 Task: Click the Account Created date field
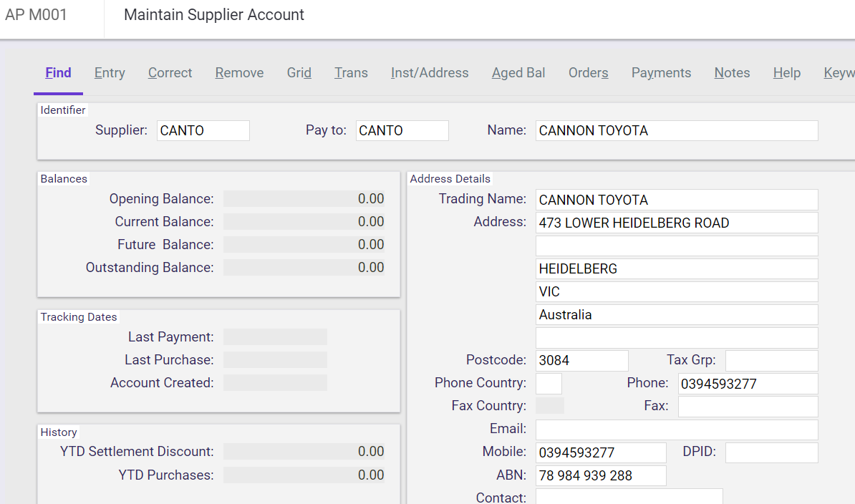(x=276, y=382)
